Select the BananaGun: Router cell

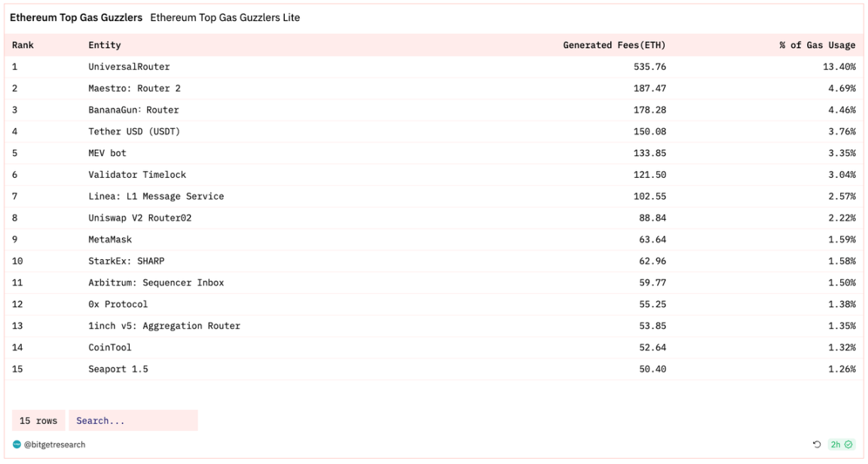133,110
